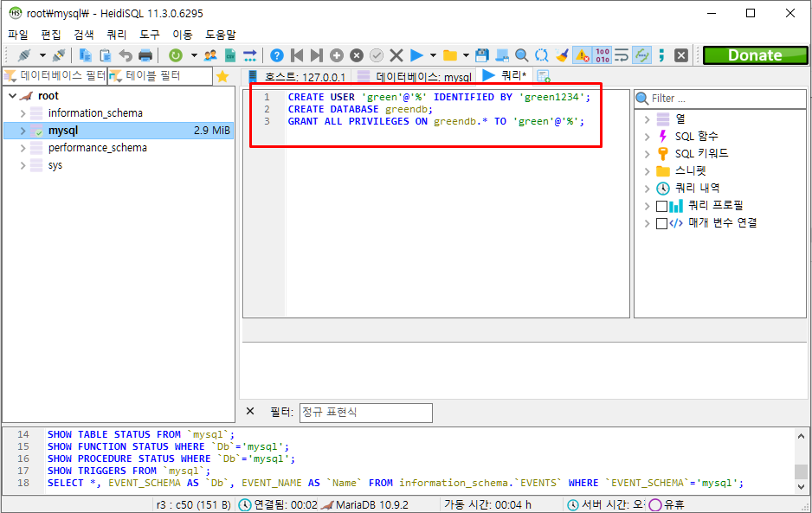The height and width of the screenshot is (513, 812).
Task: Run the query with blue play button
Action: tap(416, 55)
